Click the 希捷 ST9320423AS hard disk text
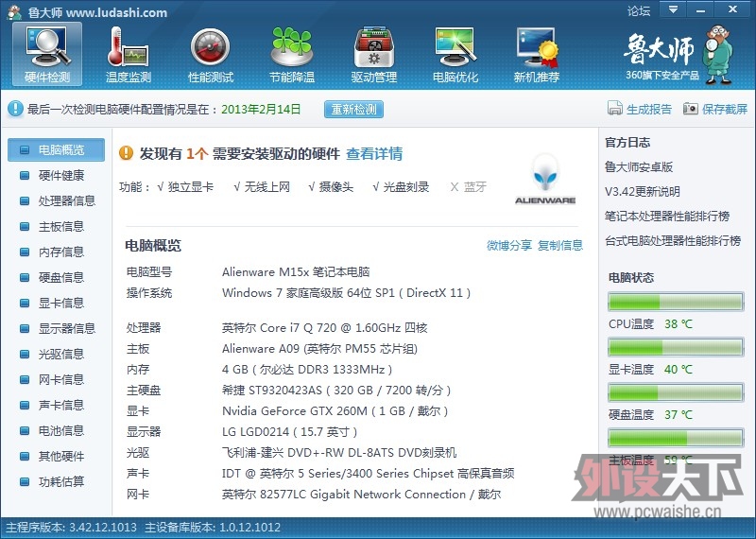 [x=336, y=391]
